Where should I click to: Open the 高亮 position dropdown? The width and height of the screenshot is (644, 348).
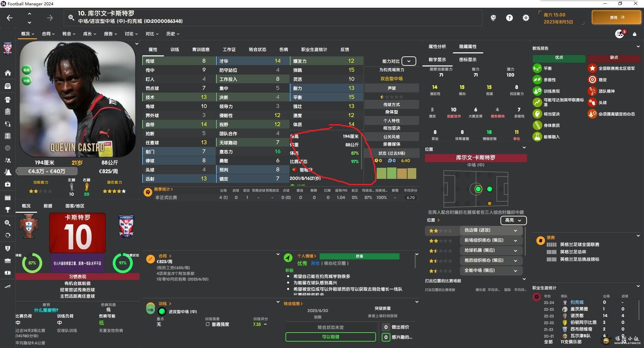513,220
